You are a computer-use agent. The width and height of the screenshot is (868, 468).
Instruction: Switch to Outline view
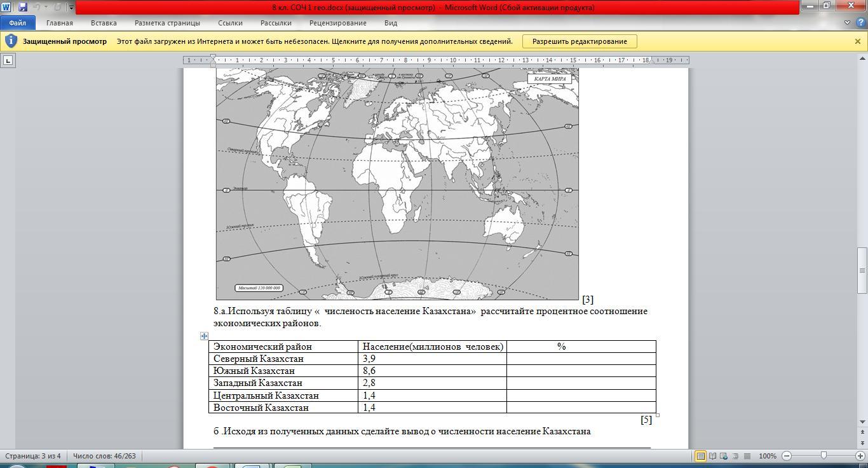(x=736, y=456)
